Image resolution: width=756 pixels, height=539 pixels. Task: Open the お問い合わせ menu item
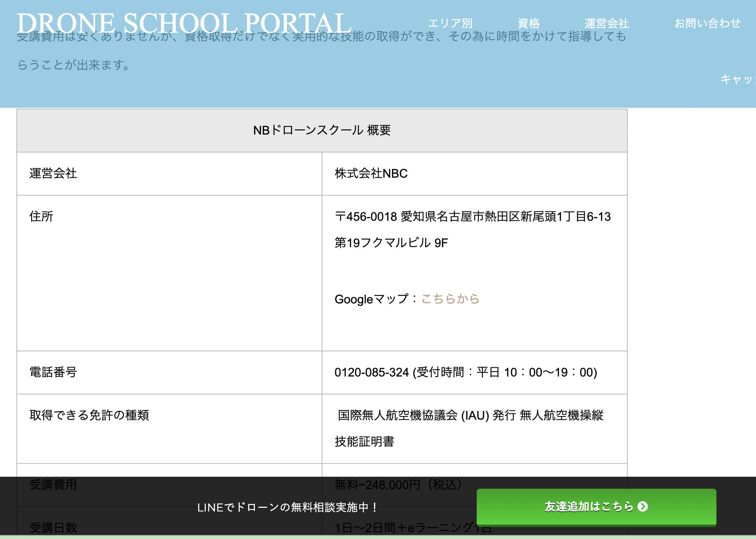[707, 24]
